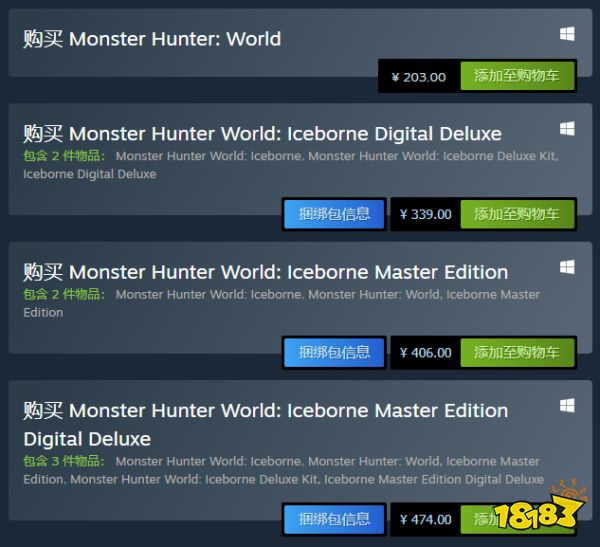Click Master Edition Digital Deluxe package title

point(266,425)
